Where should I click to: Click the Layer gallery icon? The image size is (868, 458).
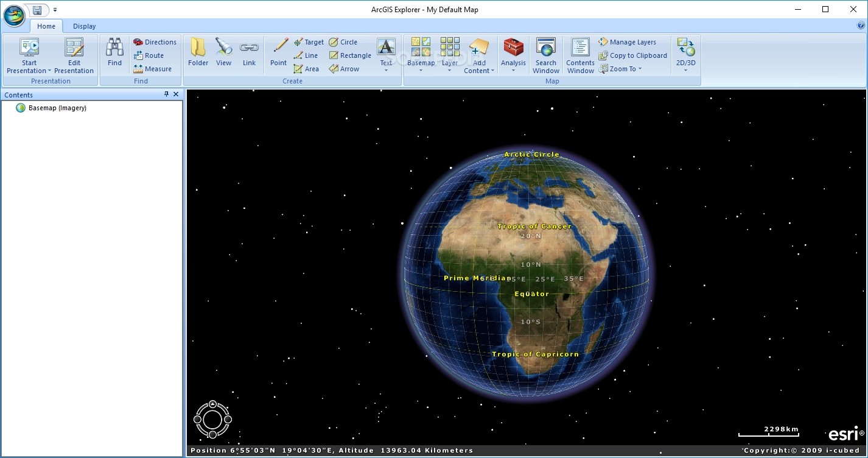[x=450, y=48]
